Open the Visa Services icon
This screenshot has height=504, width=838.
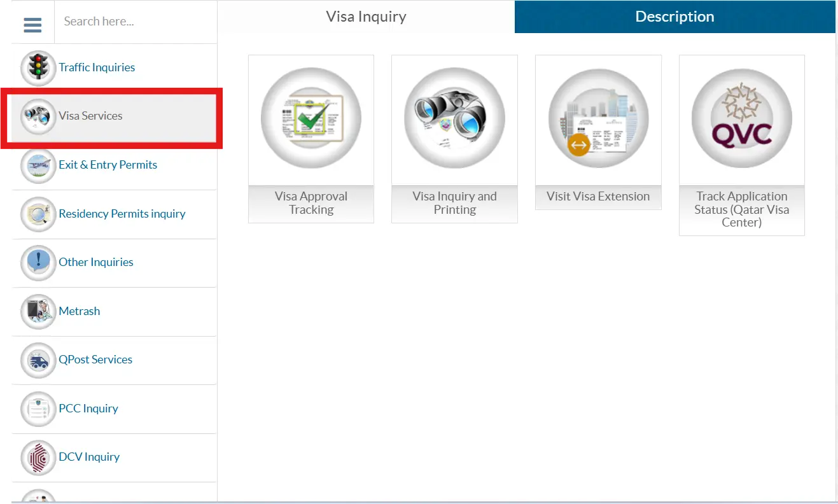pos(38,116)
